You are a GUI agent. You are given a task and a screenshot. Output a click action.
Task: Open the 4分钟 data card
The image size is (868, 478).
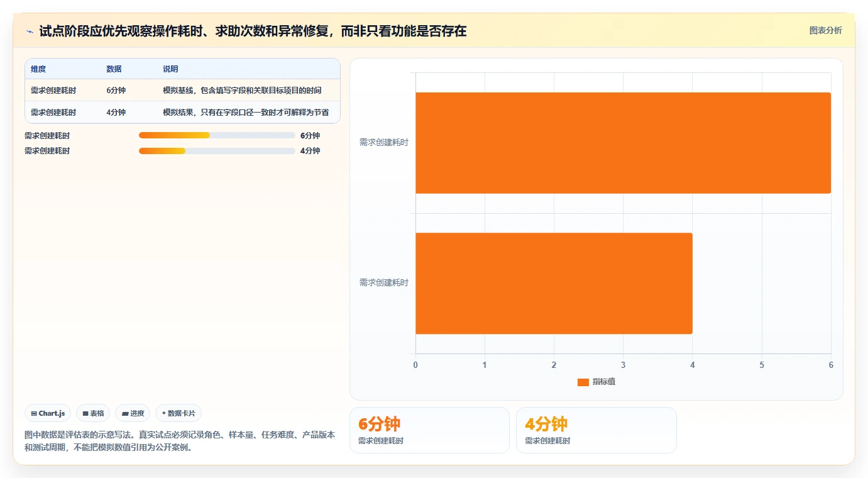596,430
